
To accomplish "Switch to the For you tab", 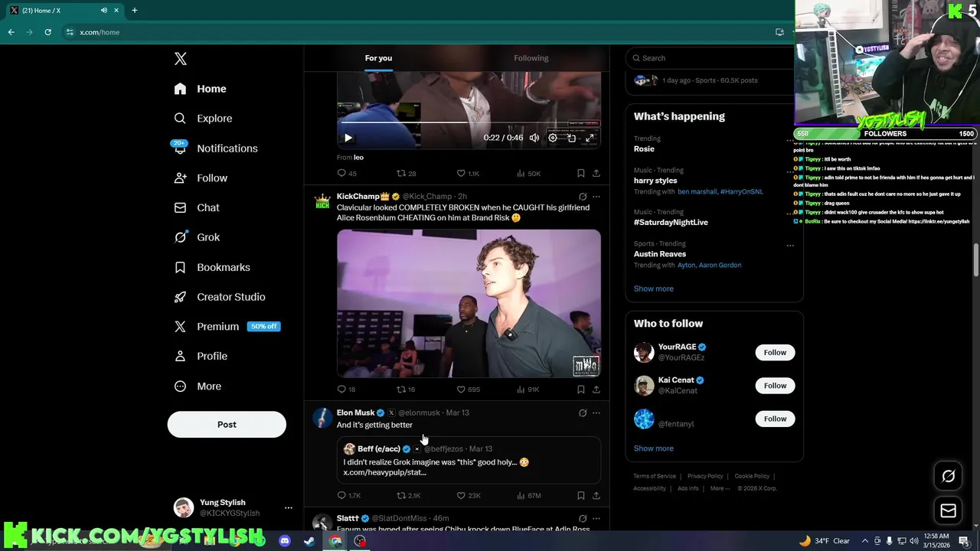I will tap(378, 58).
